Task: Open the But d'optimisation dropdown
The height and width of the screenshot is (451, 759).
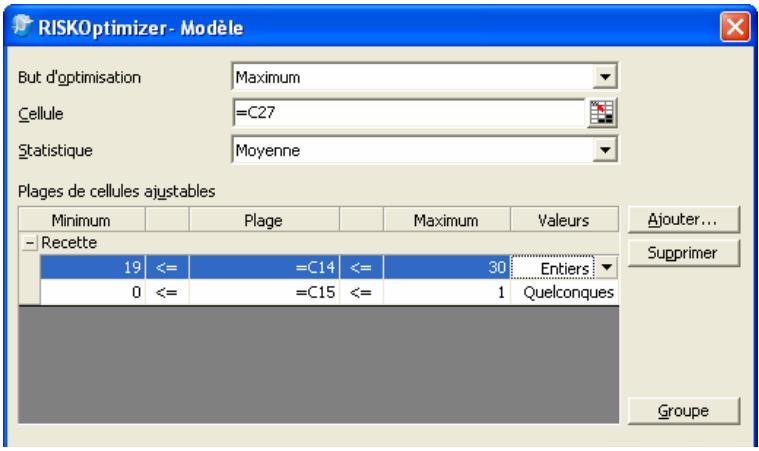Action: (x=605, y=77)
